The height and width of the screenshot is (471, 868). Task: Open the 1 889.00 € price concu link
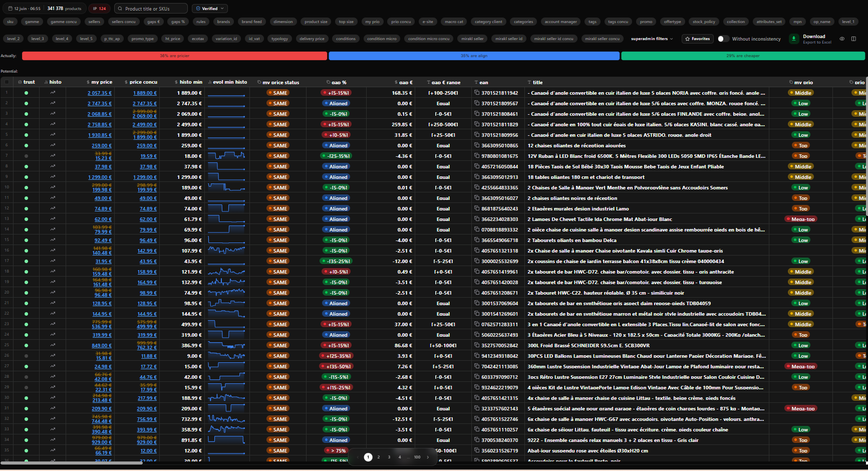pyautogui.click(x=145, y=93)
